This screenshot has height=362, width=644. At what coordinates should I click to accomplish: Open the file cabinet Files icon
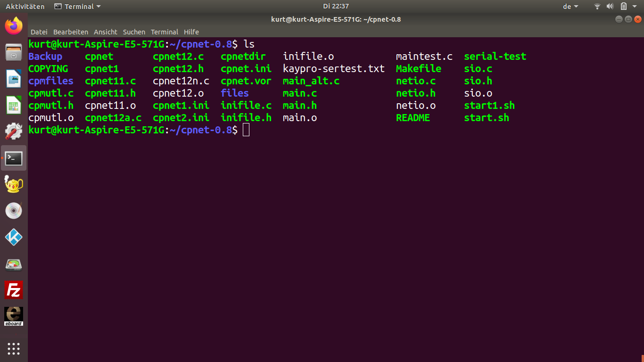pos(14,52)
